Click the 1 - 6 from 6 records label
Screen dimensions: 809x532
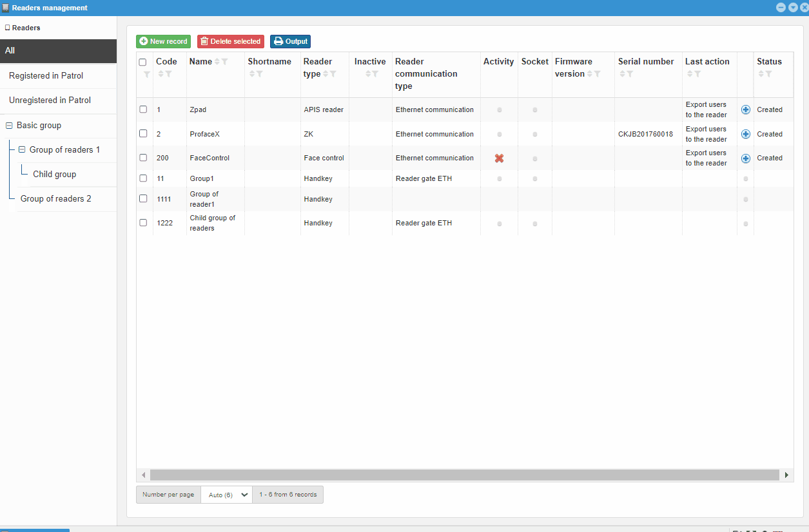tap(288, 495)
